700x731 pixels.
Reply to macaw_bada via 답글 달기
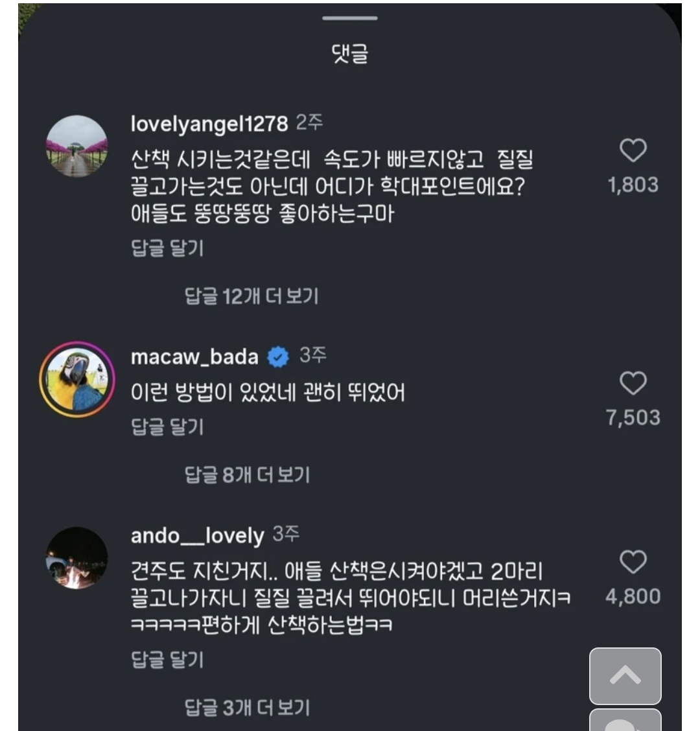[167, 427]
